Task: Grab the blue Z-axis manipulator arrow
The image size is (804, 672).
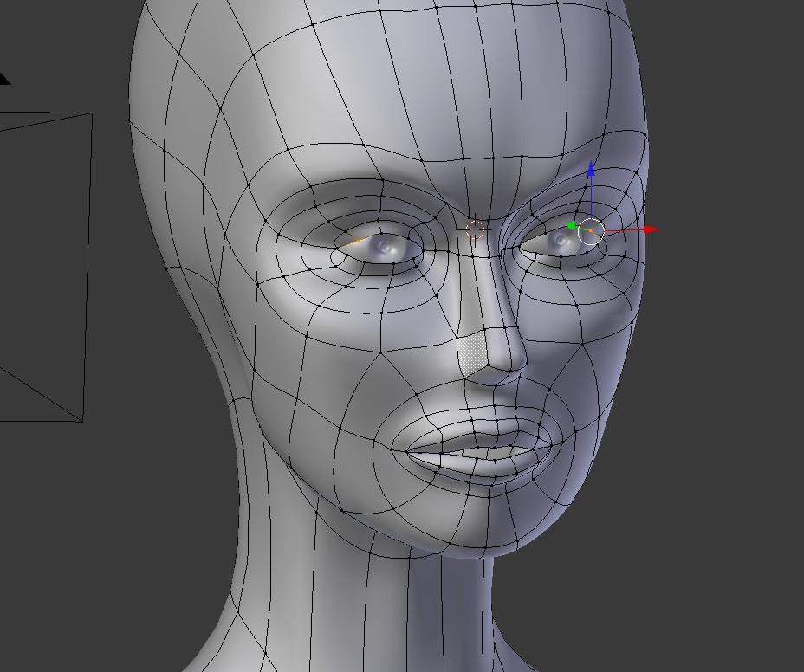Action: tap(591, 169)
